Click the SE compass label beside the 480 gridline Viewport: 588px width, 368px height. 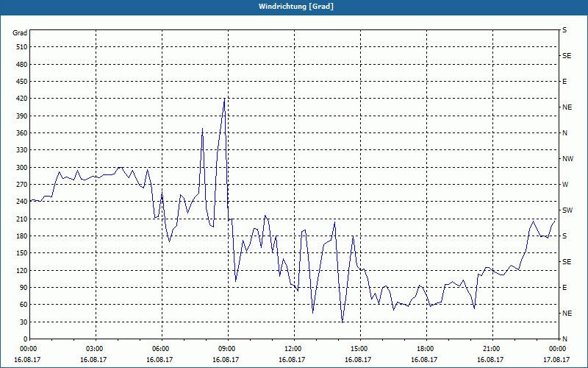(567, 56)
